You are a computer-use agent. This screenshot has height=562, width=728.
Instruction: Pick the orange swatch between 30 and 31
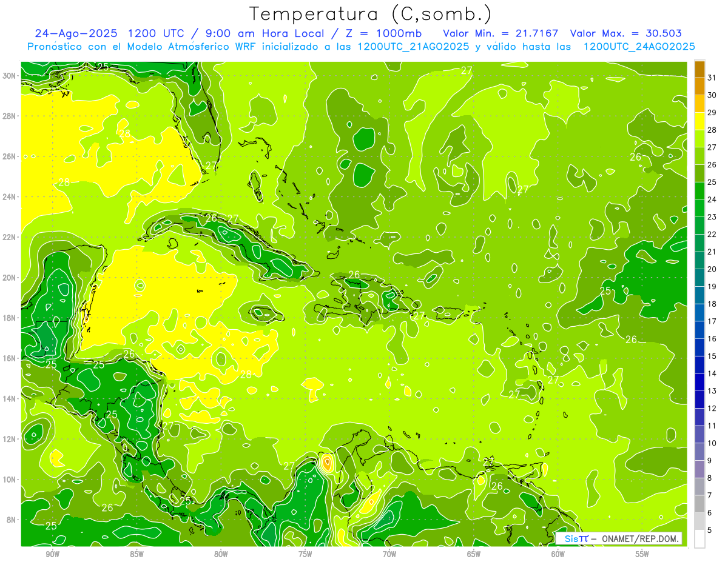[699, 86]
